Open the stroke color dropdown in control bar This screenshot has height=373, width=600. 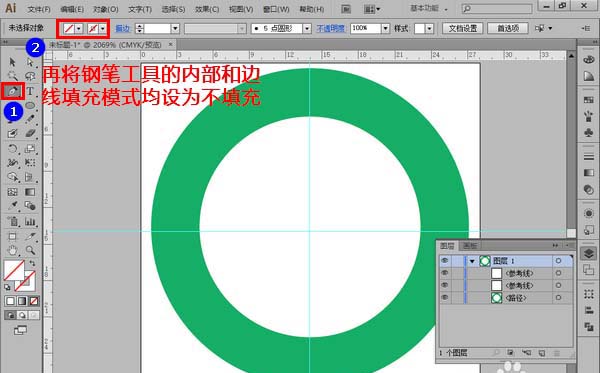click(x=102, y=28)
